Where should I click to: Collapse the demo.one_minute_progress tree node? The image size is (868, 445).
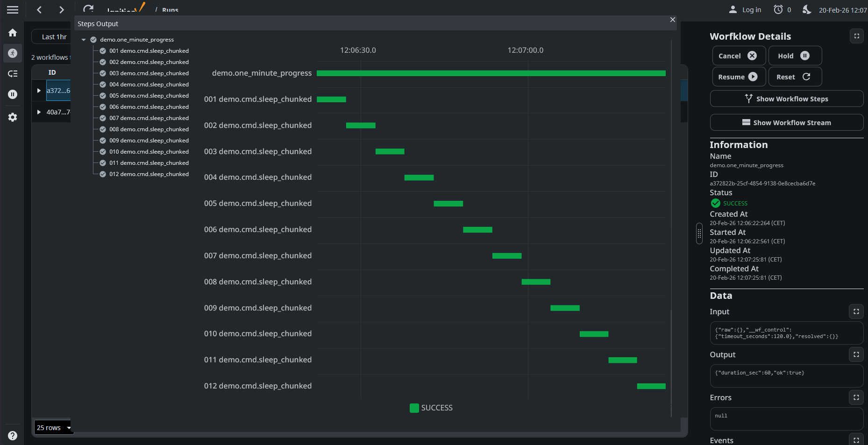(x=84, y=40)
